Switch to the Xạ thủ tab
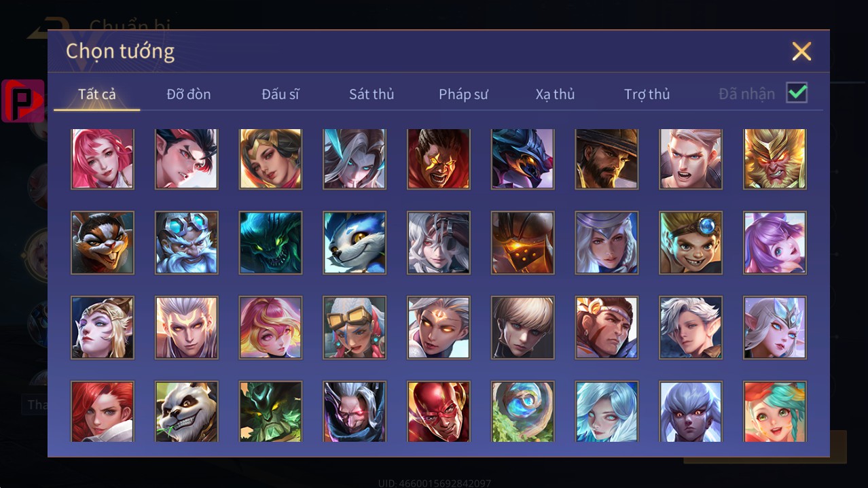The height and width of the screenshot is (488, 868). tap(555, 94)
